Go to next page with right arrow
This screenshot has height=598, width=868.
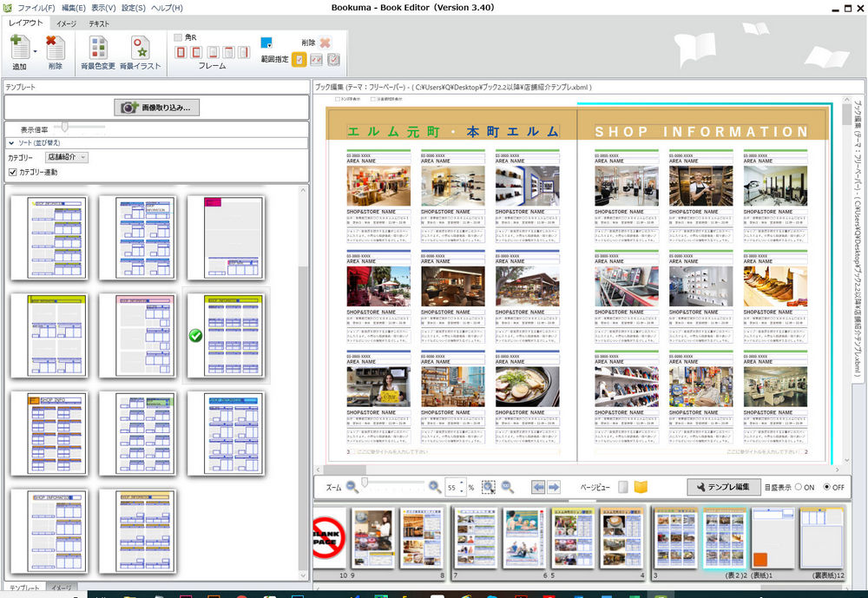click(554, 487)
